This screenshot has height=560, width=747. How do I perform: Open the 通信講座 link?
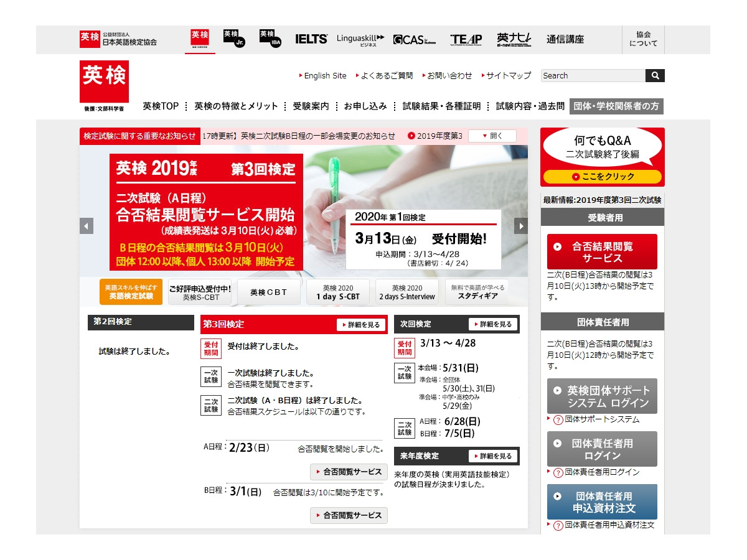(x=565, y=39)
